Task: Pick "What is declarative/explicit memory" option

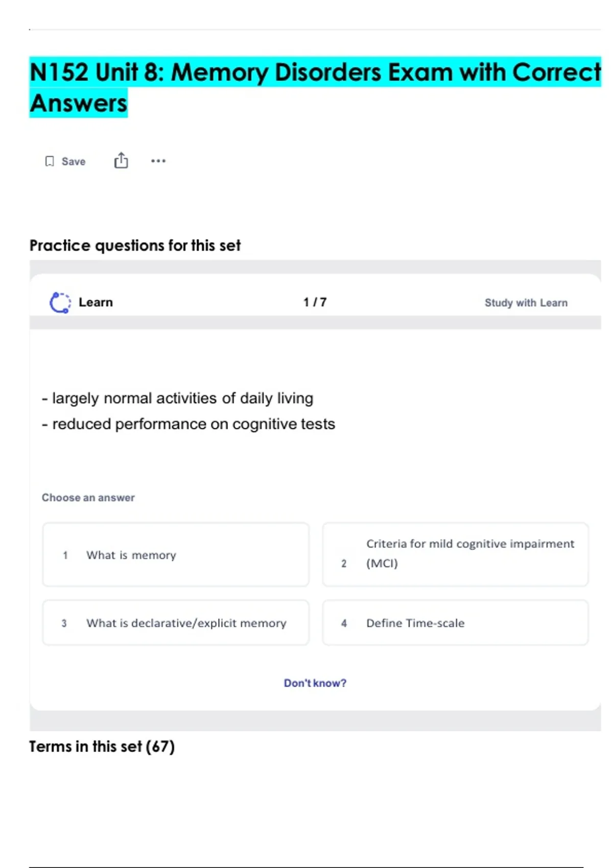Action: 176,623
